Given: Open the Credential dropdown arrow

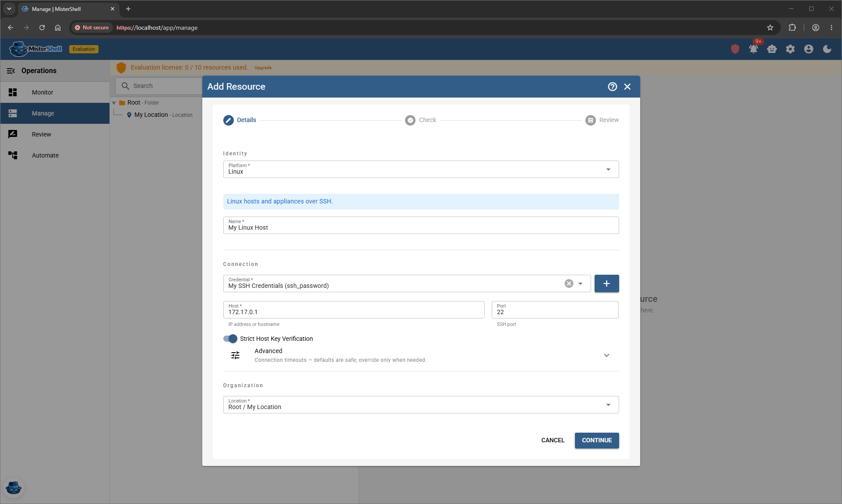Looking at the screenshot, I should (581, 283).
